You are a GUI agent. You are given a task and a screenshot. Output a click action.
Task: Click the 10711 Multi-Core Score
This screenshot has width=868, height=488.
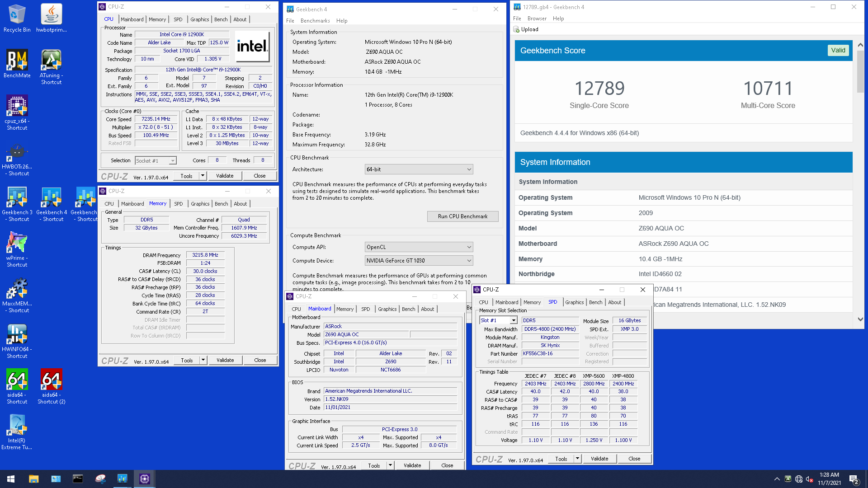pyautogui.click(x=768, y=89)
